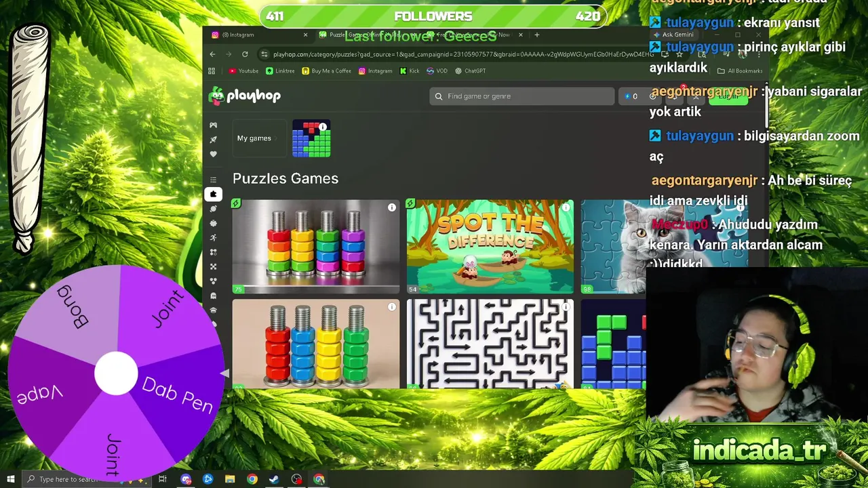This screenshot has width=868, height=488.
Task: Open the Kick bookmark
Action: tap(410, 70)
